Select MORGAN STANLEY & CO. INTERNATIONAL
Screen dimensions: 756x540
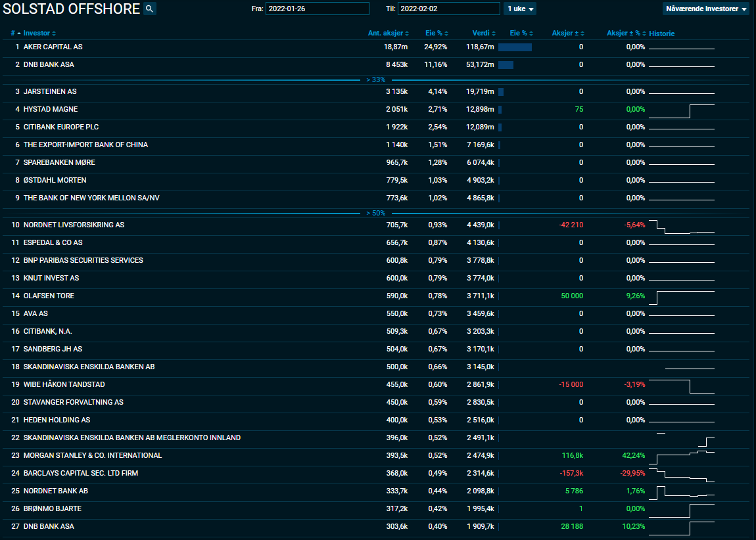[x=93, y=456]
